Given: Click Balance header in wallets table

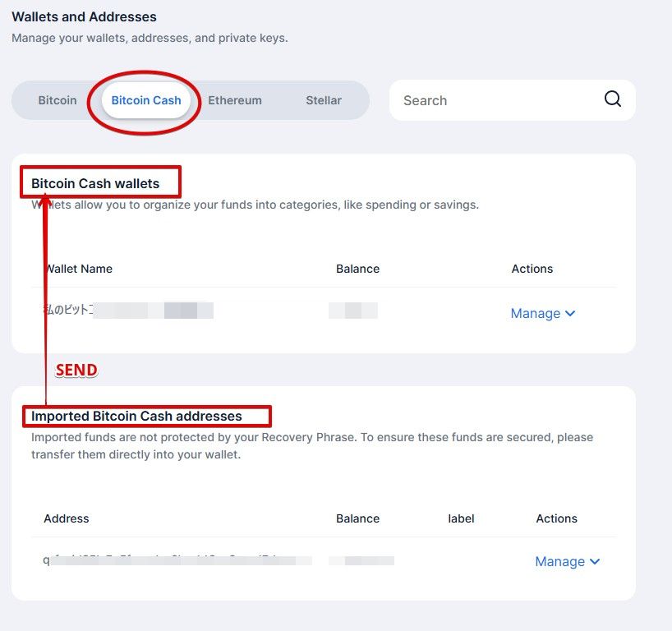Looking at the screenshot, I should (358, 269).
